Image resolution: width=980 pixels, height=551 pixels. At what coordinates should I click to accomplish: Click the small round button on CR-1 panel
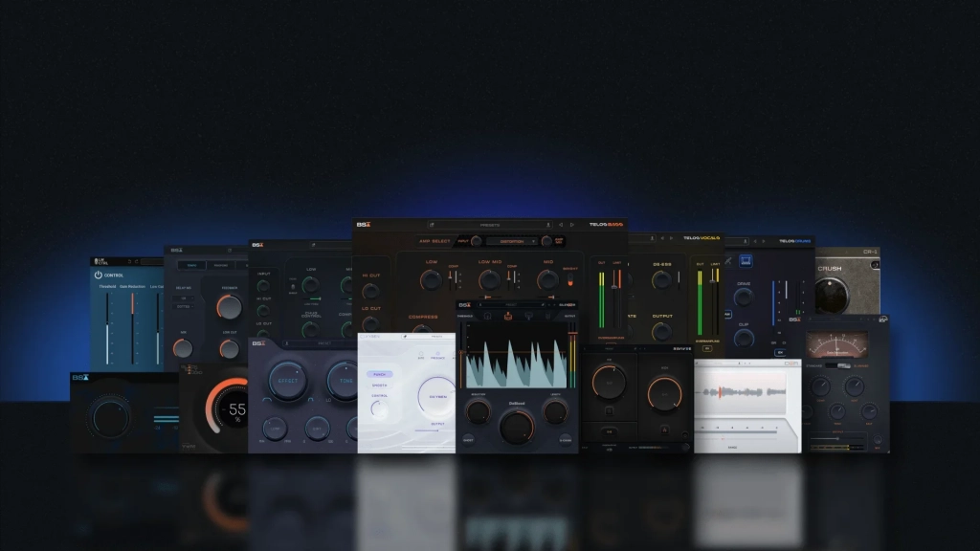click(x=875, y=265)
